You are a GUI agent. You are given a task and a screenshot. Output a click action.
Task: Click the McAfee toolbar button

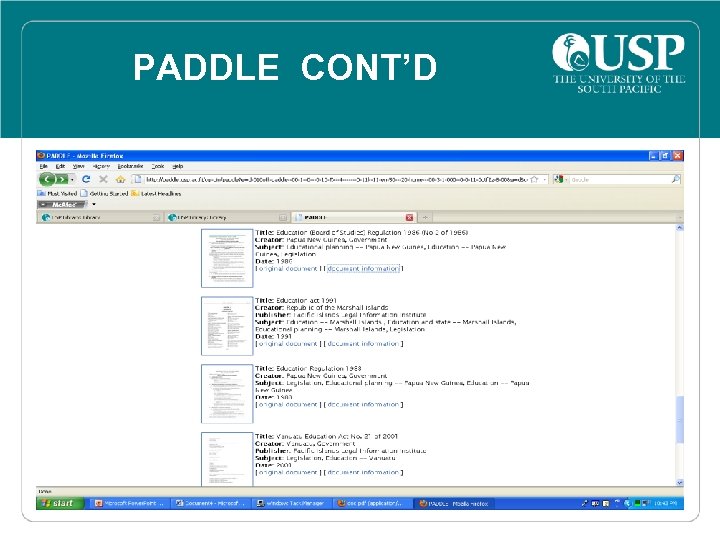[x=62, y=205]
